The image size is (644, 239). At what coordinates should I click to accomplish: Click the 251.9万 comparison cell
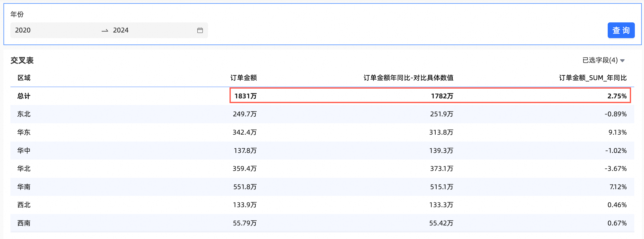[442, 114]
